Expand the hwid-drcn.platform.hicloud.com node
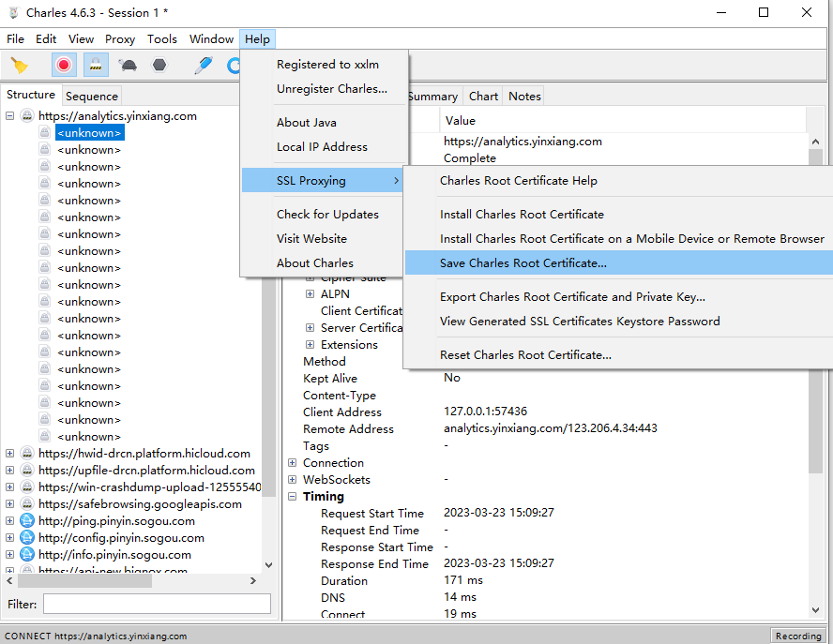This screenshot has width=833, height=644. (9, 454)
